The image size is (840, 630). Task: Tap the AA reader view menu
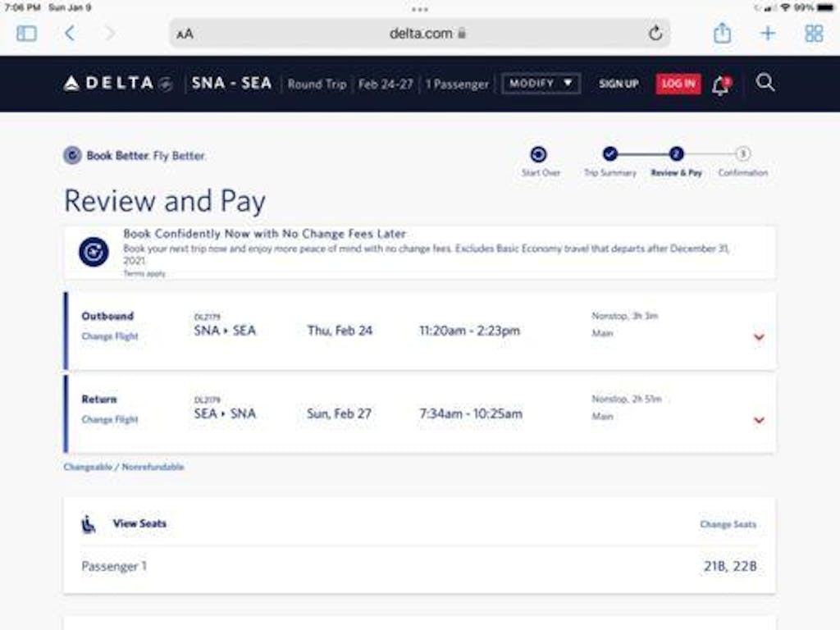coord(185,34)
